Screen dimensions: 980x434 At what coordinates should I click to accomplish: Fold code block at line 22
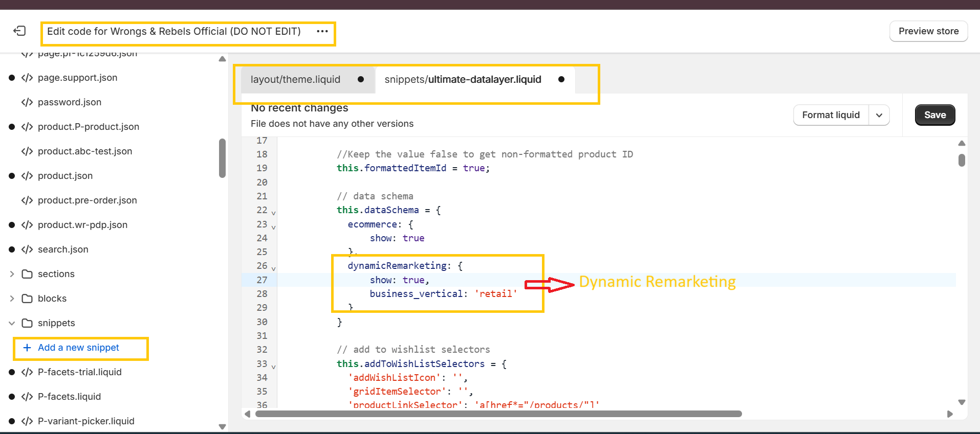[273, 213]
